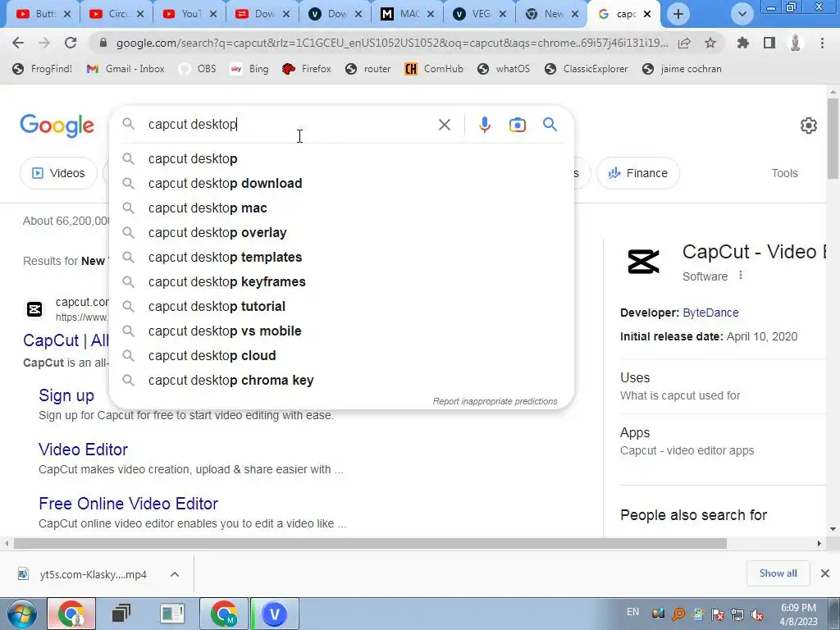Click the 'Uses' knowledge panel row
This screenshot has height=630, width=840.
(x=724, y=386)
